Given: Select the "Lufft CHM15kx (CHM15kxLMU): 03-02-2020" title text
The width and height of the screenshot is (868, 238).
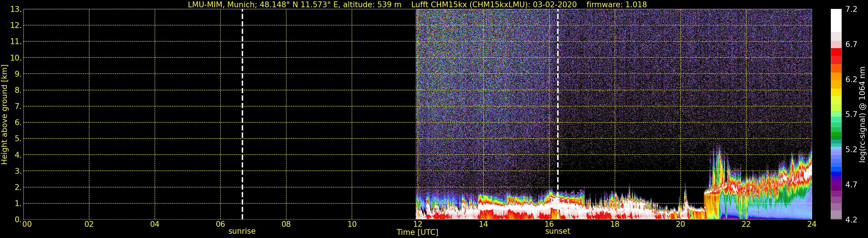Looking at the screenshot, I should tap(494, 4).
